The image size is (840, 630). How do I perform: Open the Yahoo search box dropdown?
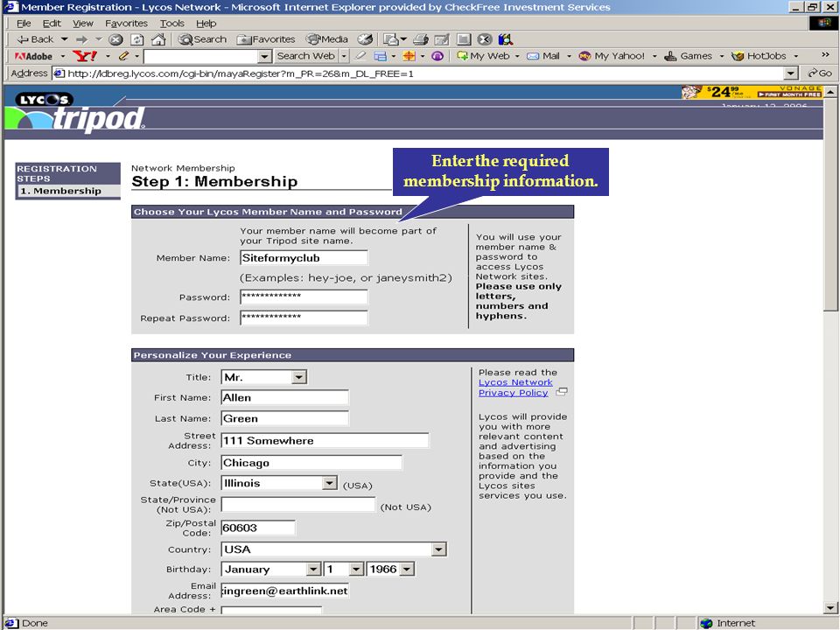(264, 56)
